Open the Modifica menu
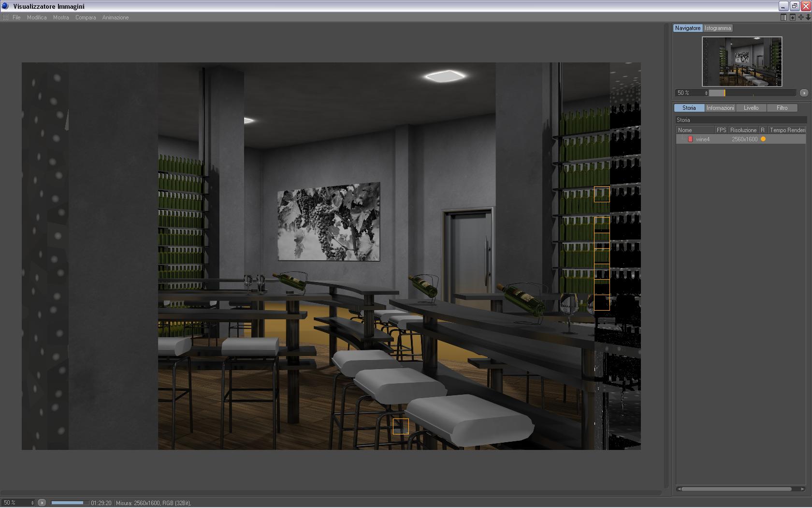The height and width of the screenshot is (508, 812). pyautogui.click(x=37, y=17)
